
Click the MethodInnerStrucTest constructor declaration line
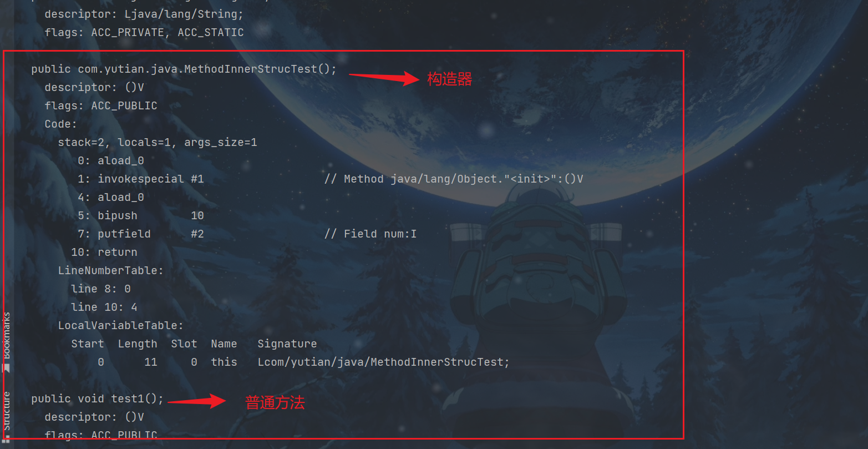(x=184, y=69)
